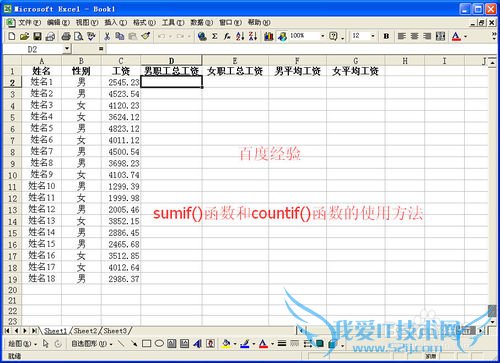Open the zoom percentage dropdown
This screenshot has height=363, width=500.
click(322, 36)
